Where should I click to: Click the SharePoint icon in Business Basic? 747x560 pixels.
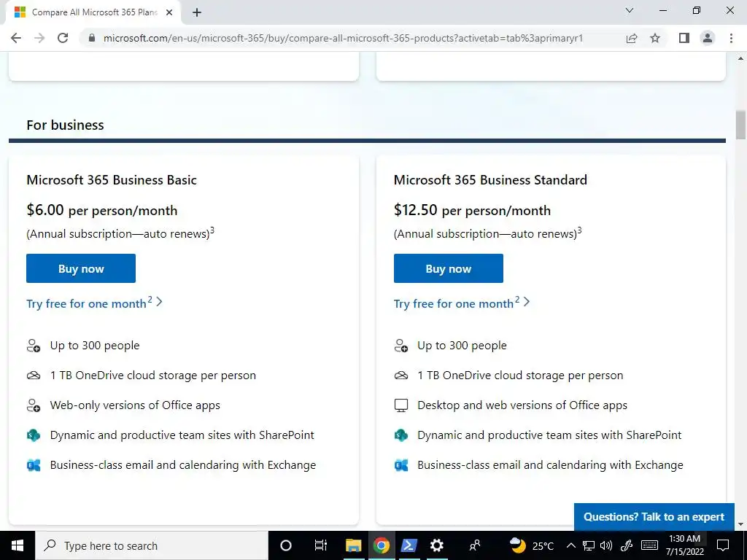pyautogui.click(x=34, y=435)
